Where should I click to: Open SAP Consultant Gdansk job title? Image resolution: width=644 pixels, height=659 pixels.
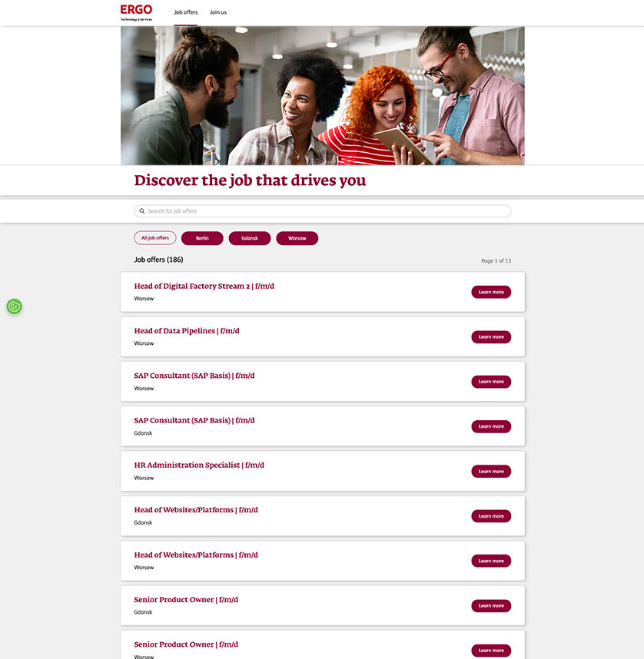pyautogui.click(x=194, y=420)
